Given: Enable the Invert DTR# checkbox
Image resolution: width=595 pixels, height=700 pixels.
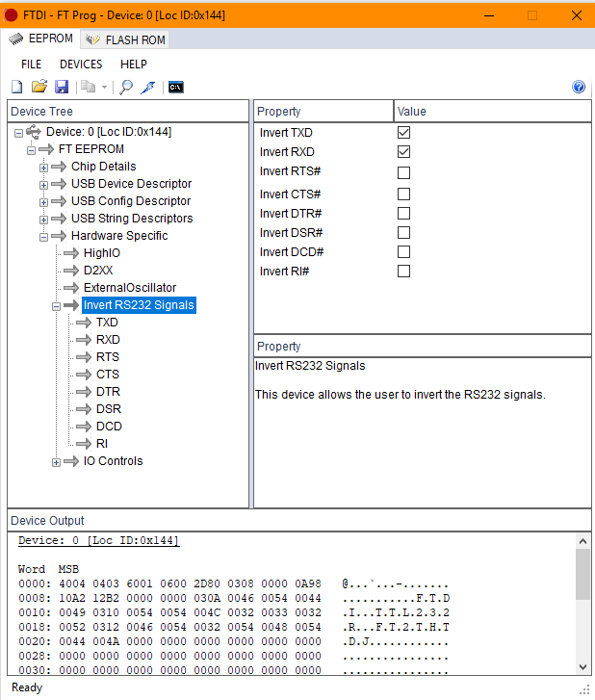Looking at the screenshot, I should [x=404, y=214].
